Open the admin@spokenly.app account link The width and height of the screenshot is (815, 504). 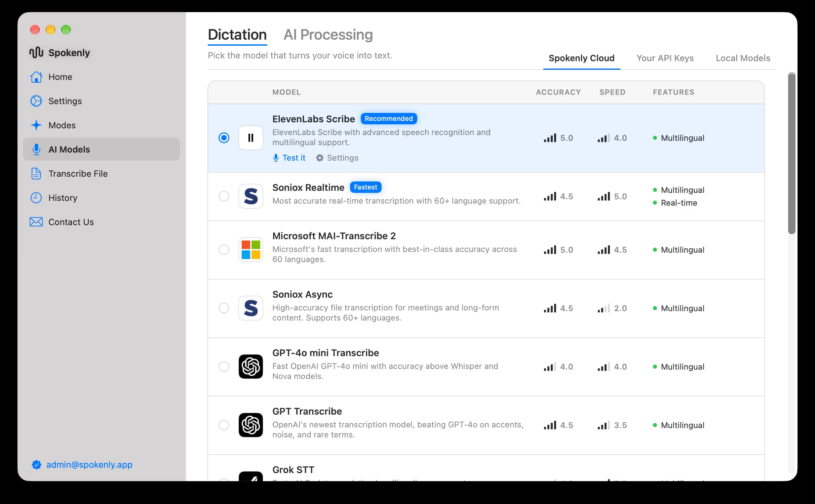point(89,465)
